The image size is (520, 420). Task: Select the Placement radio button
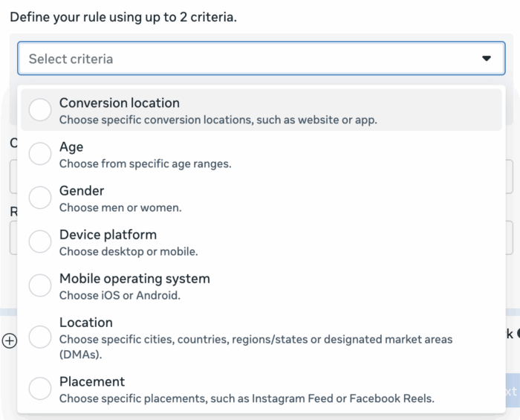coord(40,389)
